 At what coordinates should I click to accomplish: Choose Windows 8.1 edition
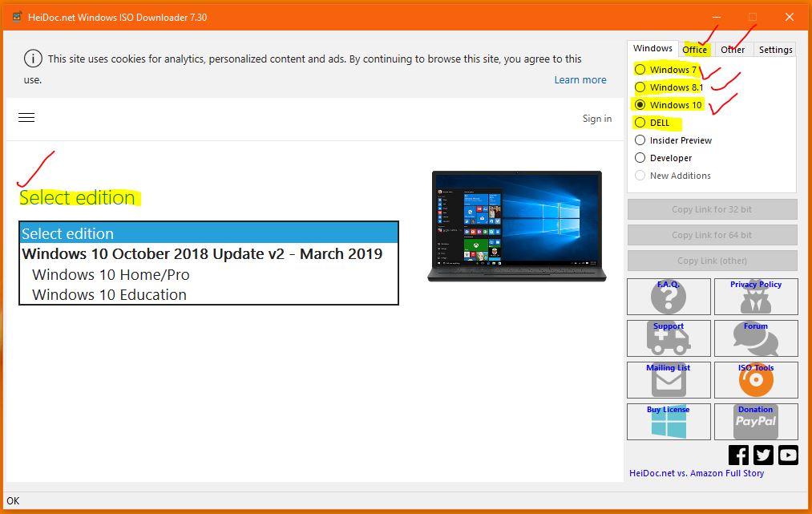coord(640,87)
